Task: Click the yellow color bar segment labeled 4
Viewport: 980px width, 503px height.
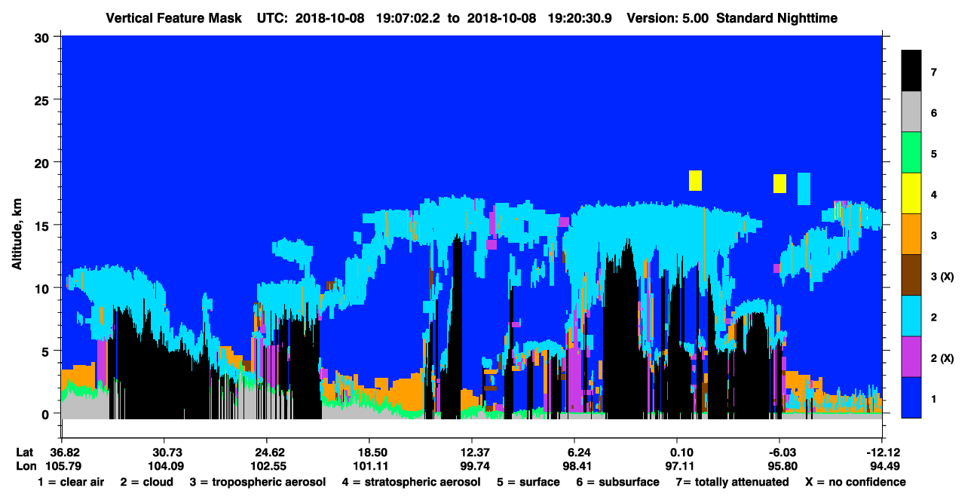Action: coord(911,193)
